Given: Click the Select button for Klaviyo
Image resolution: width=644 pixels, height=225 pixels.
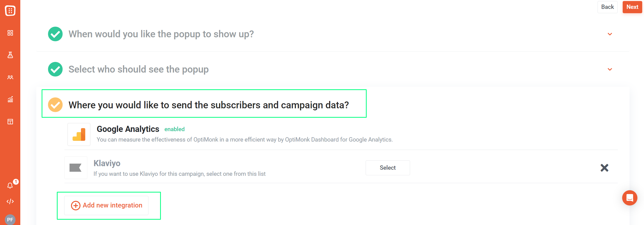Looking at the screenshot, I should coord(387,168).
